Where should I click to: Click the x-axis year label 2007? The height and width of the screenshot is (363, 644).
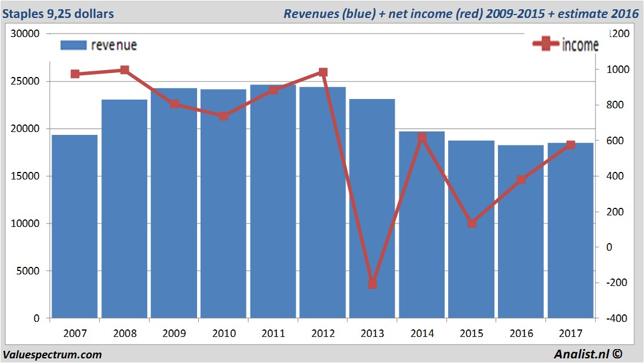[75, 333]
